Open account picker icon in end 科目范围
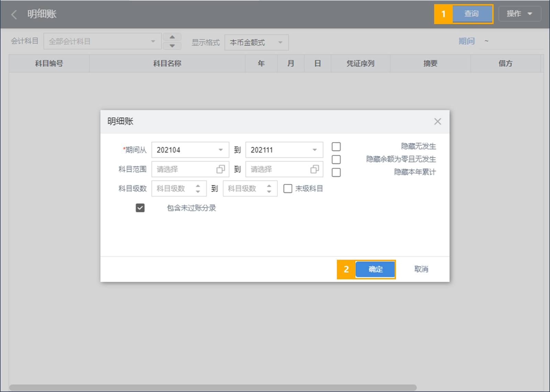The width and height of the screenshot is (550, 392). coord(315,169)
